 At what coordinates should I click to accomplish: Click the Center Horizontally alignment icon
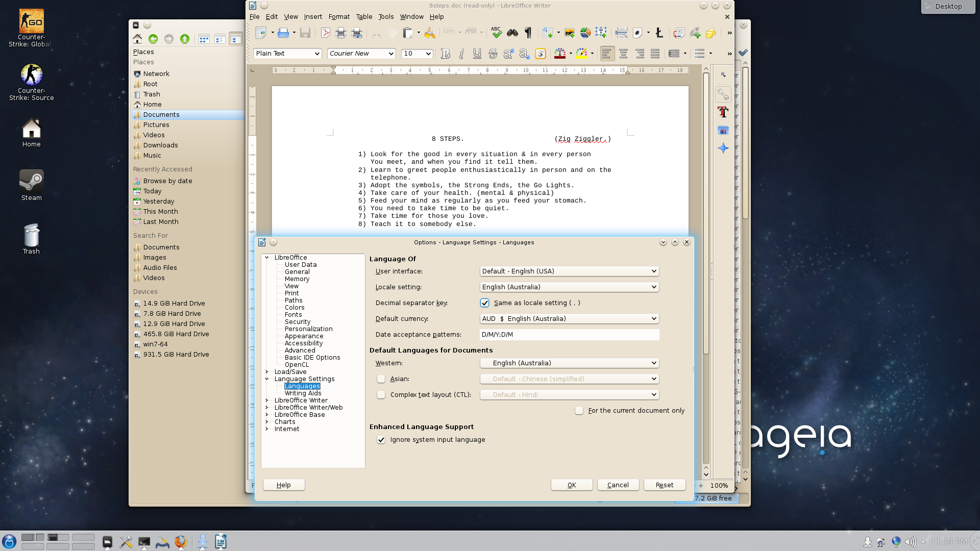[623, 54]
